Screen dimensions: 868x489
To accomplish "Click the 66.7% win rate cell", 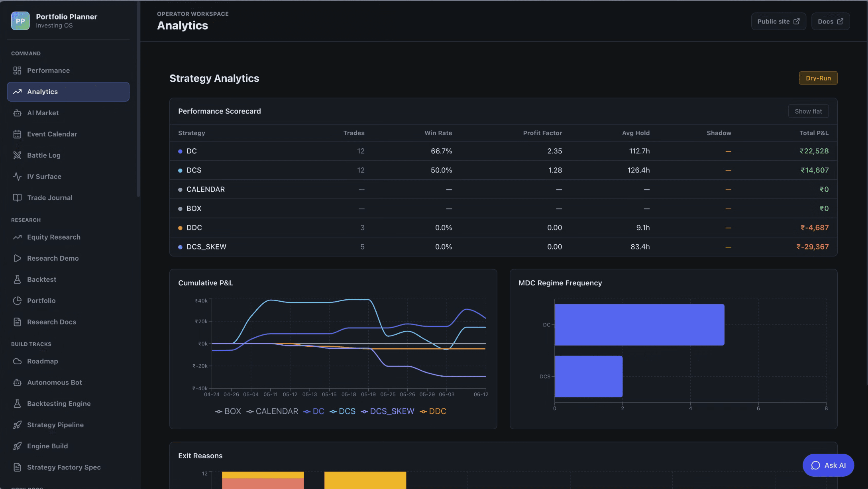I will [x=441, y=151].
